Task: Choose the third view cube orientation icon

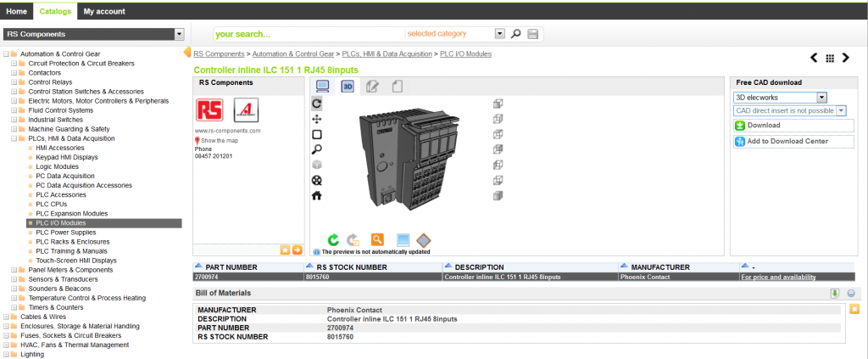Action: [498, 134]
